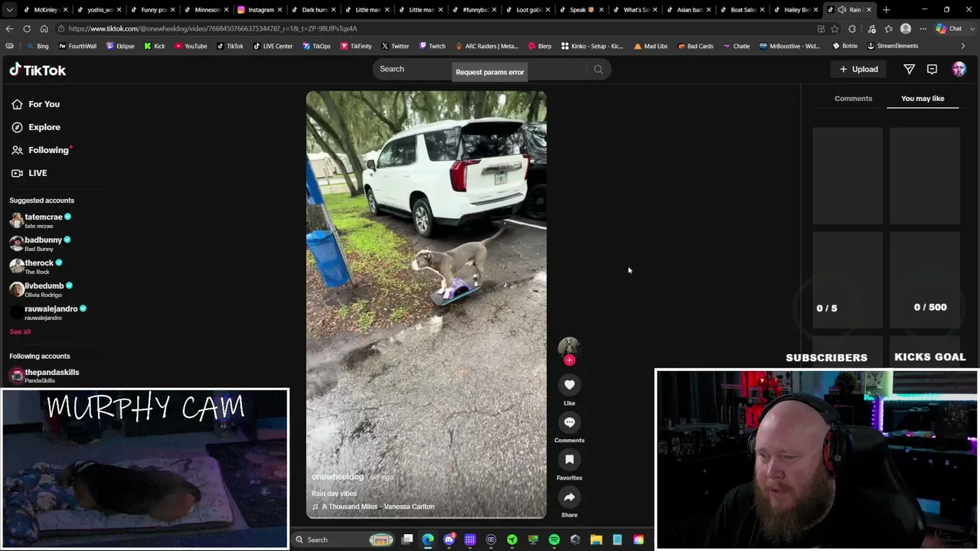The image size is (980, 551).
Task: Like the onewheeldog video
Action: coord(569,385)
